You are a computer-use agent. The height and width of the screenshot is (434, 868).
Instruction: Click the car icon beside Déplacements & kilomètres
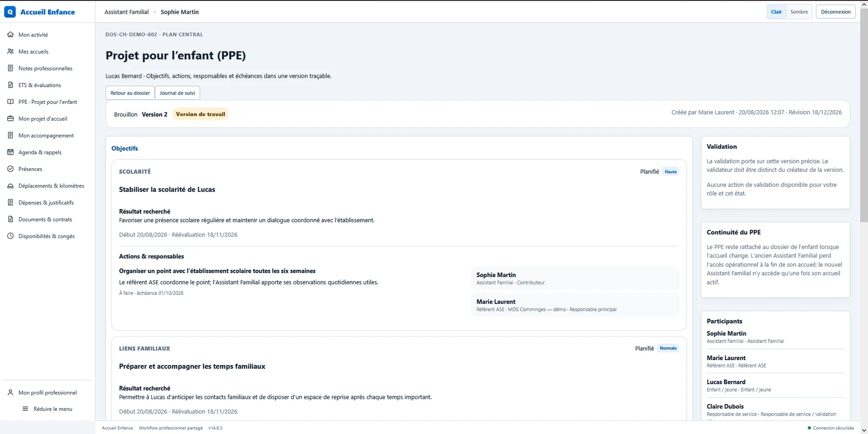(11, 186)
